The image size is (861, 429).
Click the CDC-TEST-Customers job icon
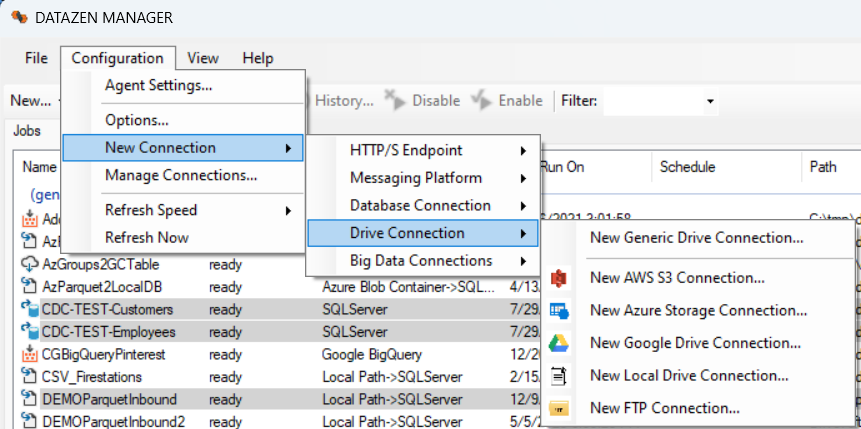pyautogui.click(x=29, y=309)
